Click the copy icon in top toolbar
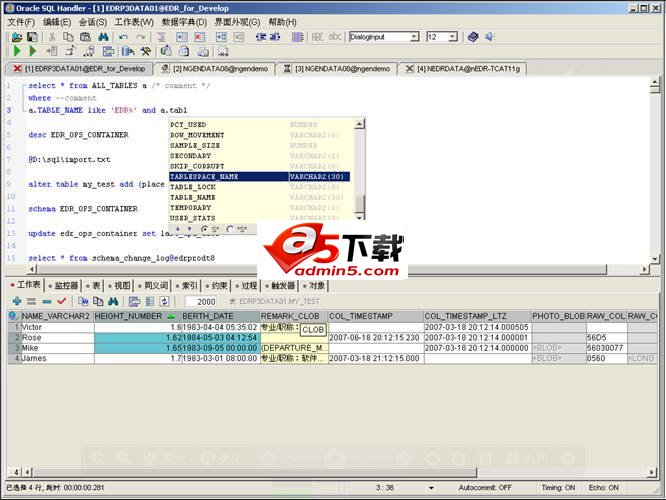 coord(68,37)
